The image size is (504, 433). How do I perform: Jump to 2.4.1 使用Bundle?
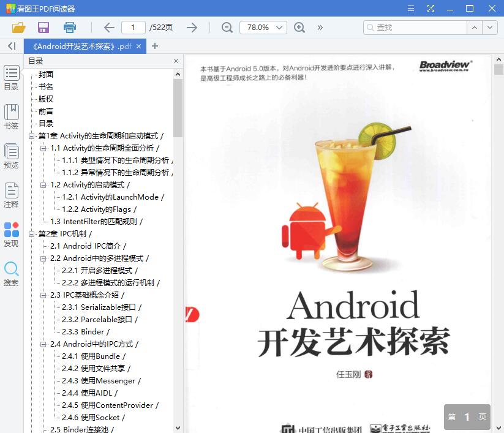point(94,356)
